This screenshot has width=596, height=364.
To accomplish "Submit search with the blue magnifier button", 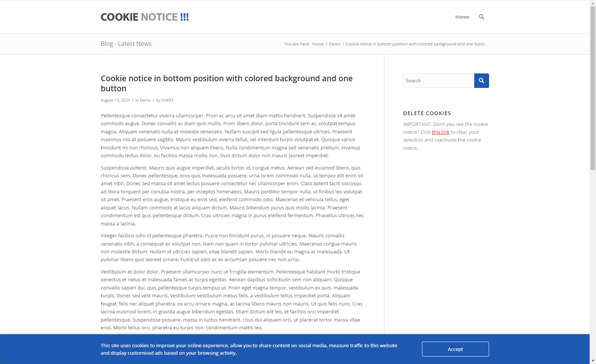I will 481,80.
